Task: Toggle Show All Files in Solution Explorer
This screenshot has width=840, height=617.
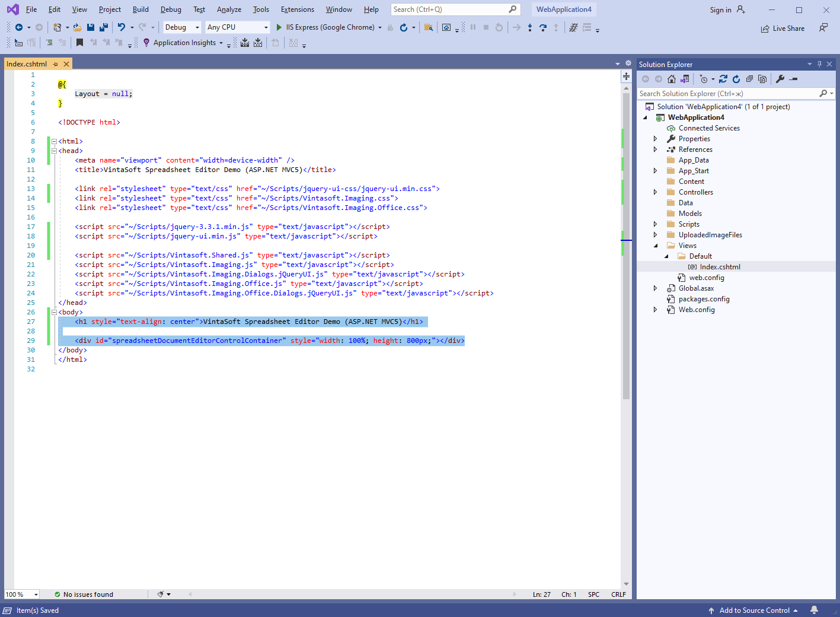Action: [762, 79]
